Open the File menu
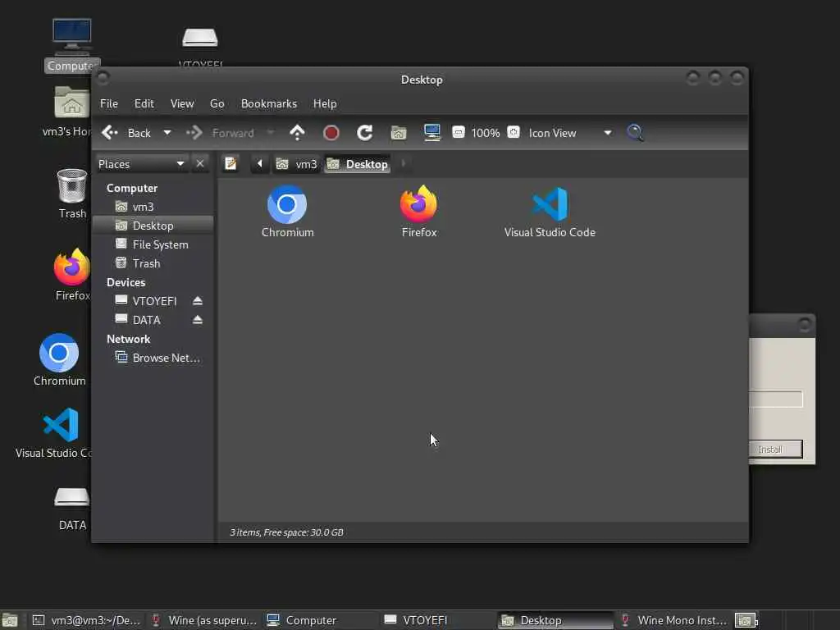This screenshot has width=840, height=630. [x=109, y=103]
